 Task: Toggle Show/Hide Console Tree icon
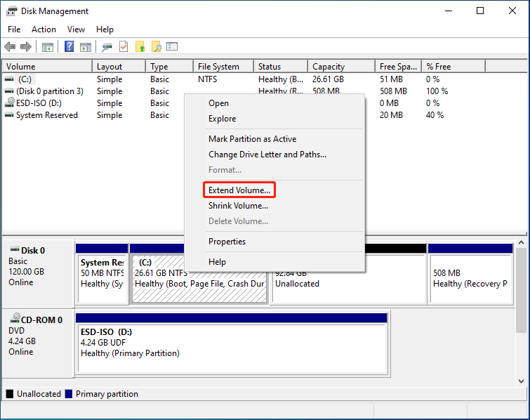click(x=48, y=46)
